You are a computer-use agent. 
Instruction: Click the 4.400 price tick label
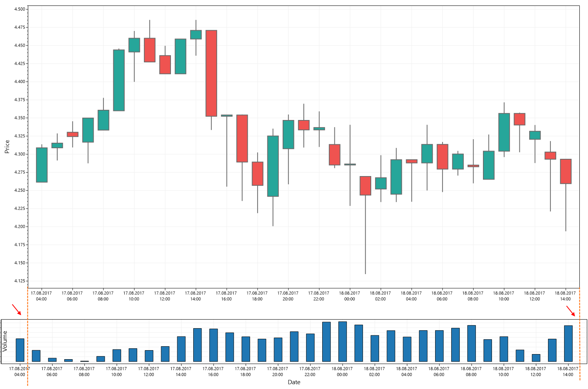[20, 82]
